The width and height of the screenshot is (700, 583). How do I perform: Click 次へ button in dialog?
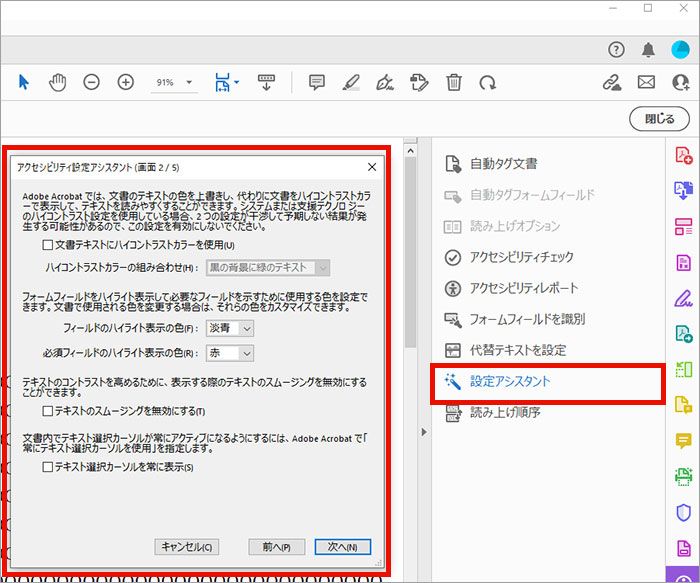[342, 547]
